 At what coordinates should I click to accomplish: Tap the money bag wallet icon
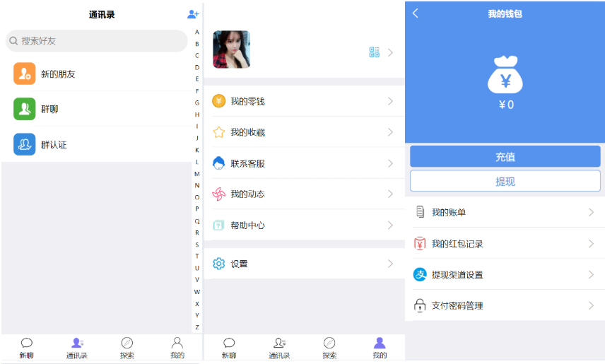[x=505, y=74]
